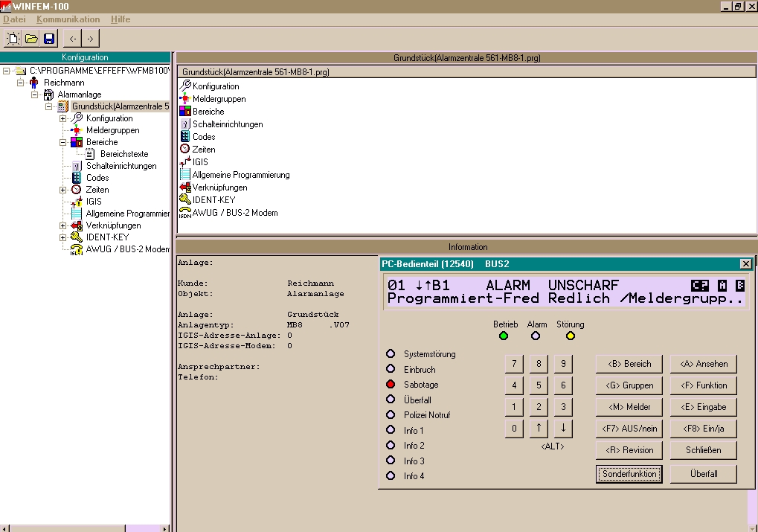Open the Kommunikation menu
Viewport: 758px width, 532px height.
[68, 19]
